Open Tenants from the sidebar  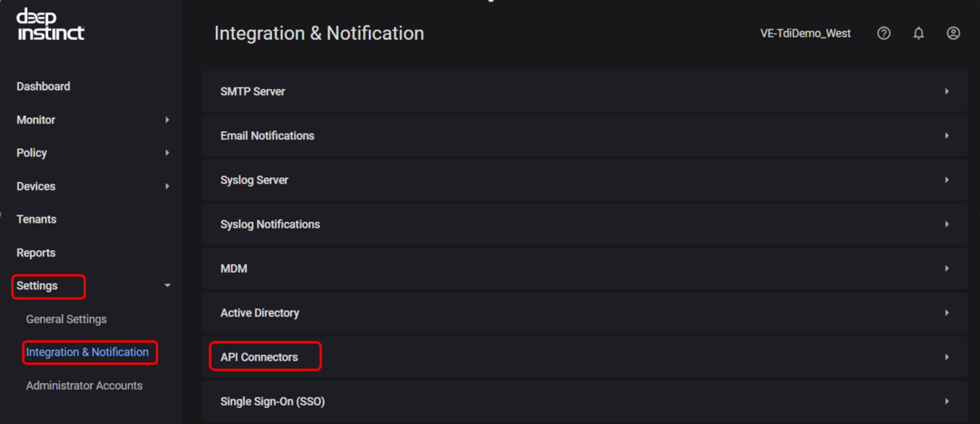pos(36,219)
